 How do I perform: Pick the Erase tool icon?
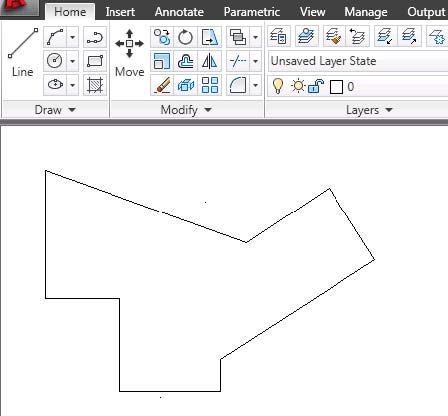click(162, 85)
